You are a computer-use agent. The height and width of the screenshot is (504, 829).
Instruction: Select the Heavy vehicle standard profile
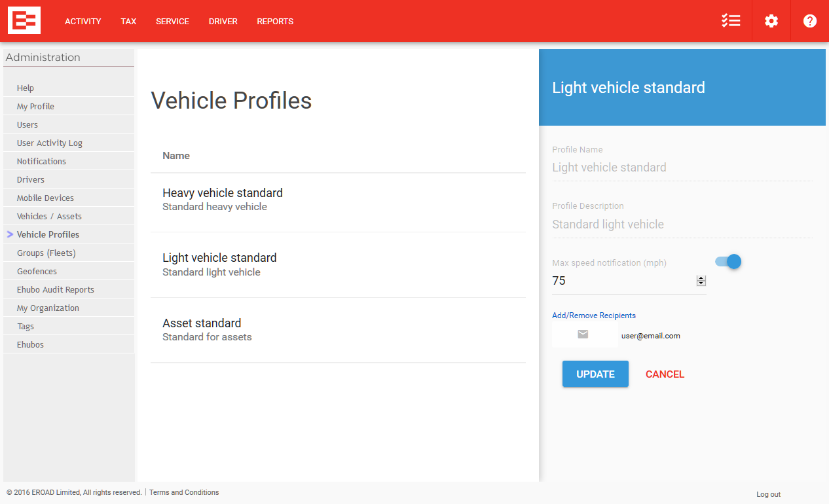tap(222, 192)
